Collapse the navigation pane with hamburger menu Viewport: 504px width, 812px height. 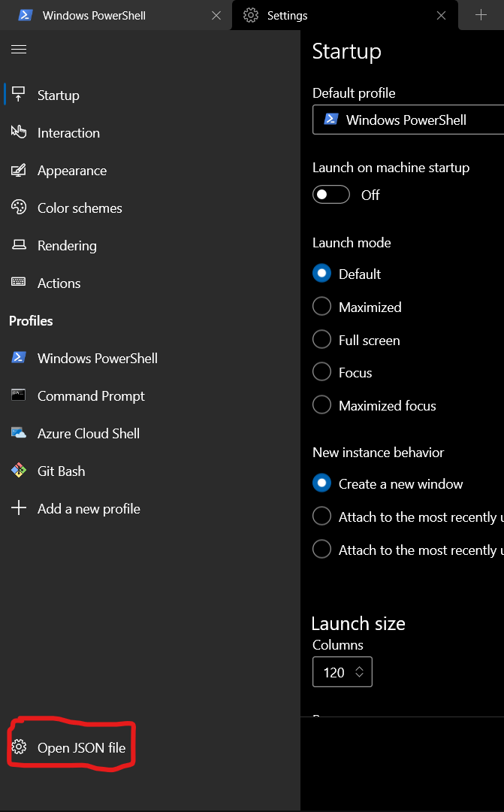[18, 50]
